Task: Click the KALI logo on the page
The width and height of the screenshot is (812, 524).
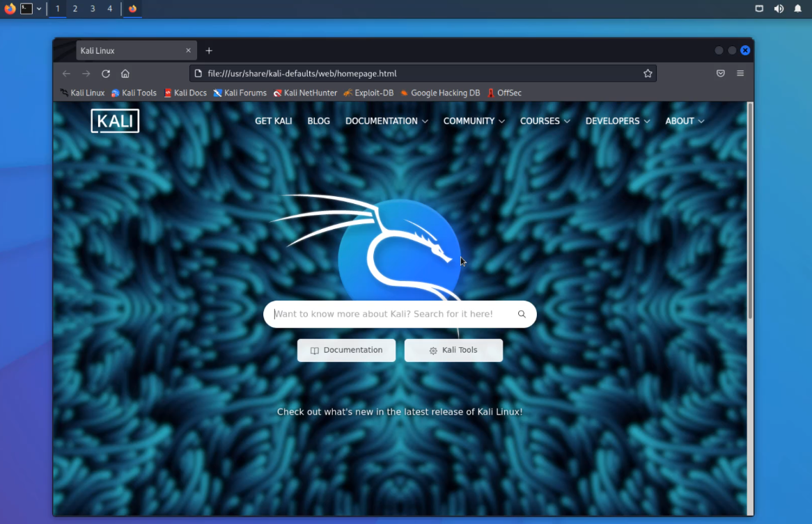Action: [x=115, y=120]
